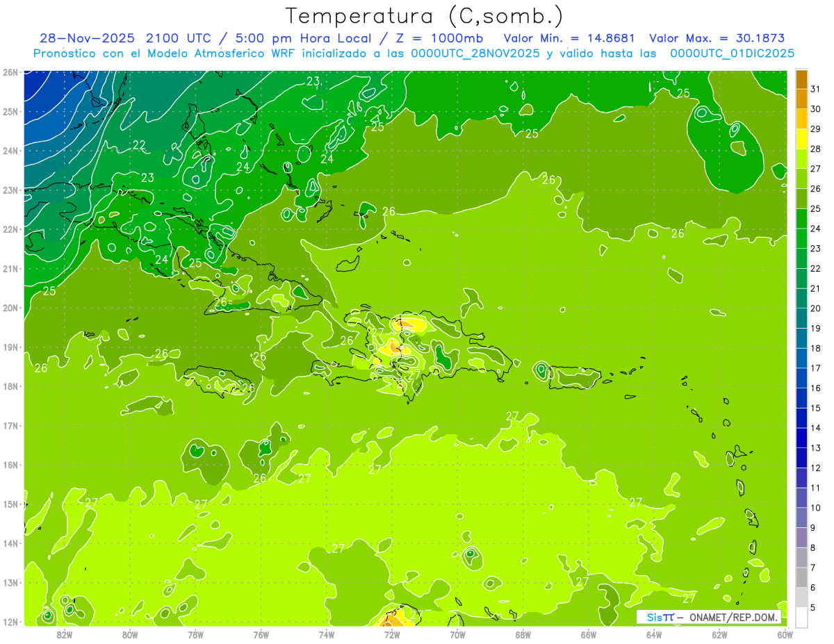
Task: Click the 23N latitude axis label
Action: [10, 190]
